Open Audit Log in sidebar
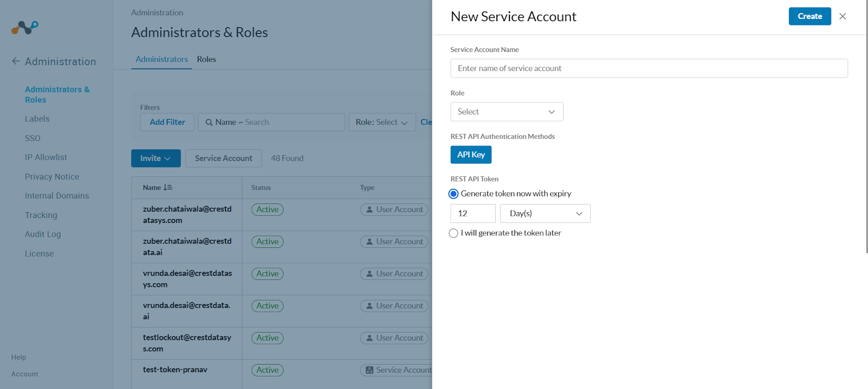This screenshot has height=389, width=868. tap(43, 234)
